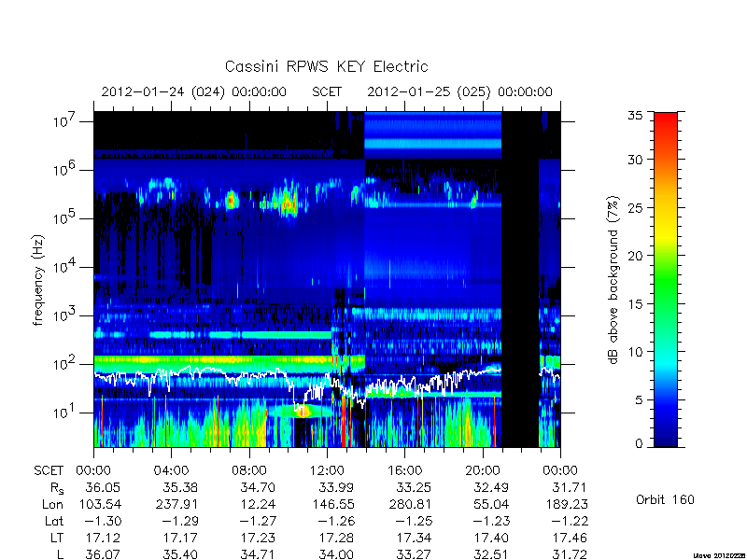Click the "L" row label
Viewport: 747px width, 560px height.
(60, 554)
